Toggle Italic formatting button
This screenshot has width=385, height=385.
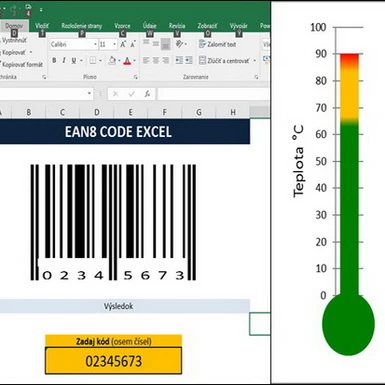coord(64,61)
